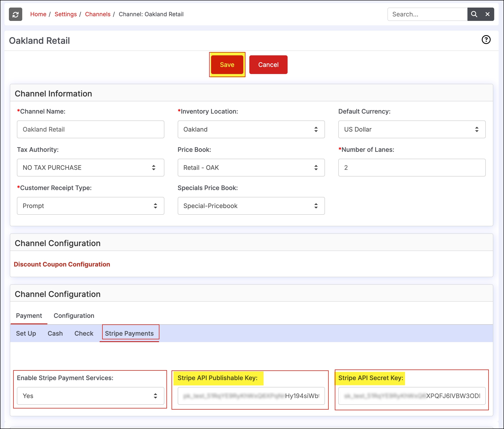
Task: Click the refresh icon button
Action: coord(15,14)
